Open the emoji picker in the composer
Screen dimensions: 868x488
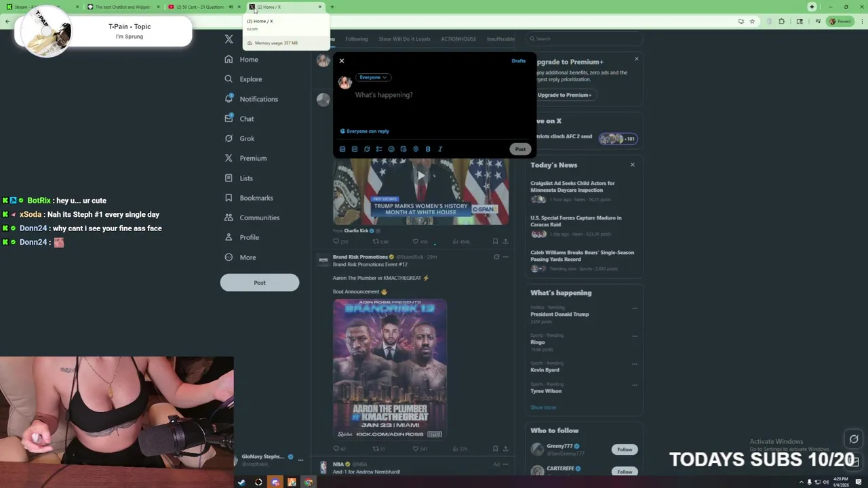(391, 149)
